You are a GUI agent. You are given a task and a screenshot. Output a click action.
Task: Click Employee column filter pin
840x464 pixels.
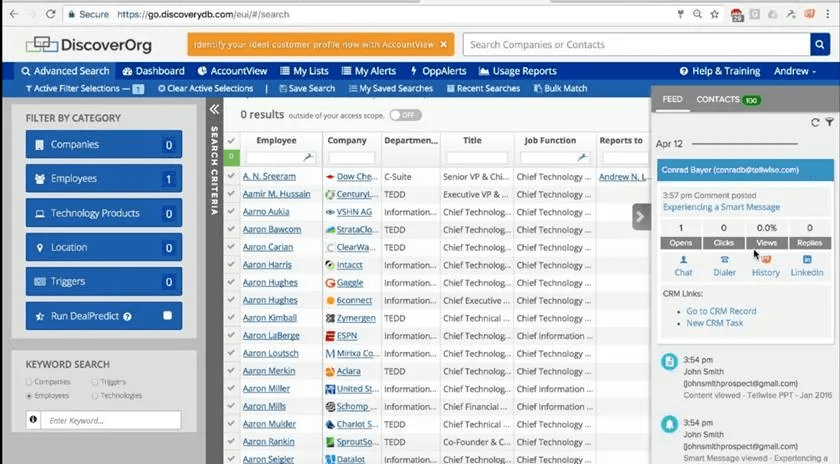pos(308,158)
